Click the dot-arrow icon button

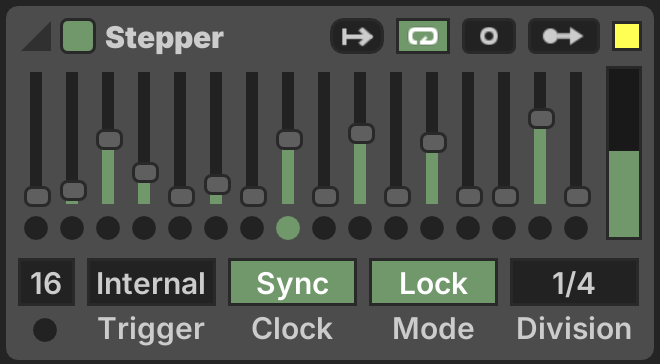564,36
